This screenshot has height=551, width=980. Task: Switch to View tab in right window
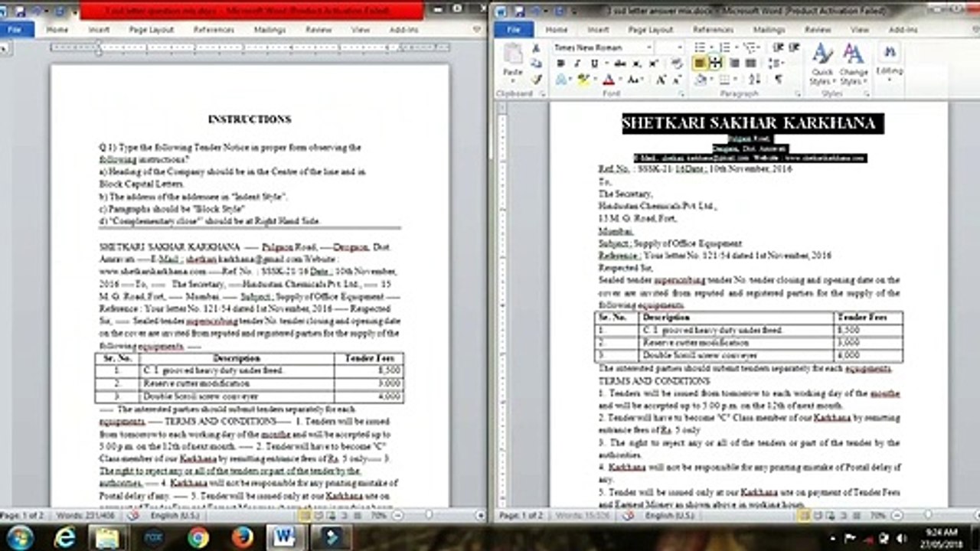[x=859, y=29]
